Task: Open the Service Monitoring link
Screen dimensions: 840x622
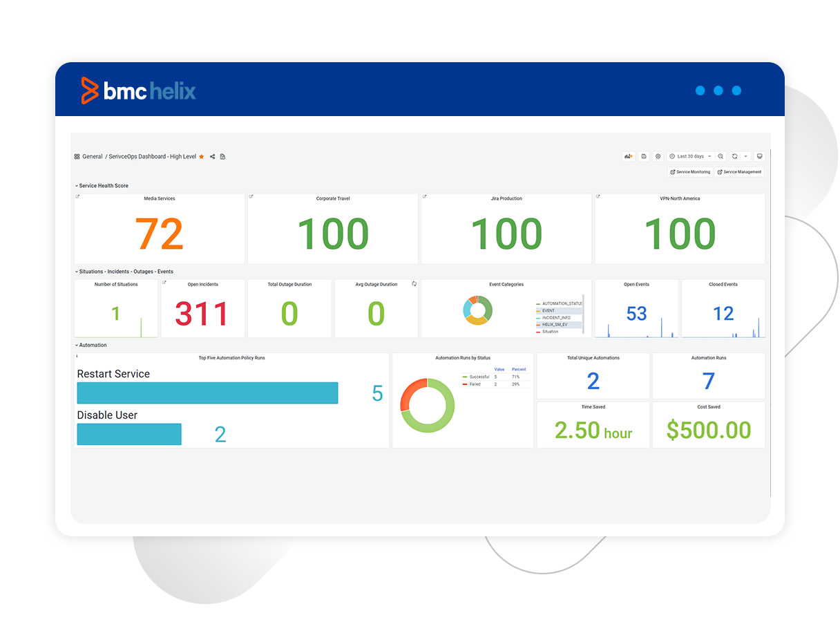Action: (x=690, y=172)
